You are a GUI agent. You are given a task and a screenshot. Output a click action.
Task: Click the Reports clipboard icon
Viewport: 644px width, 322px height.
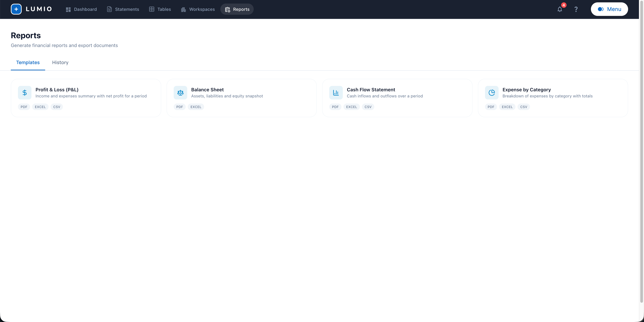pos(227,9)
